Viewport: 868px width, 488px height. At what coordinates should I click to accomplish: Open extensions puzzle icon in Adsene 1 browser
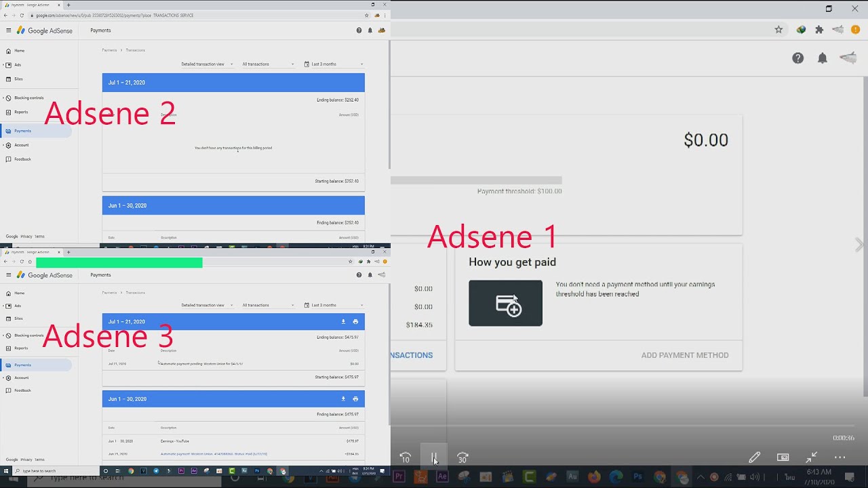coord(819,30)
